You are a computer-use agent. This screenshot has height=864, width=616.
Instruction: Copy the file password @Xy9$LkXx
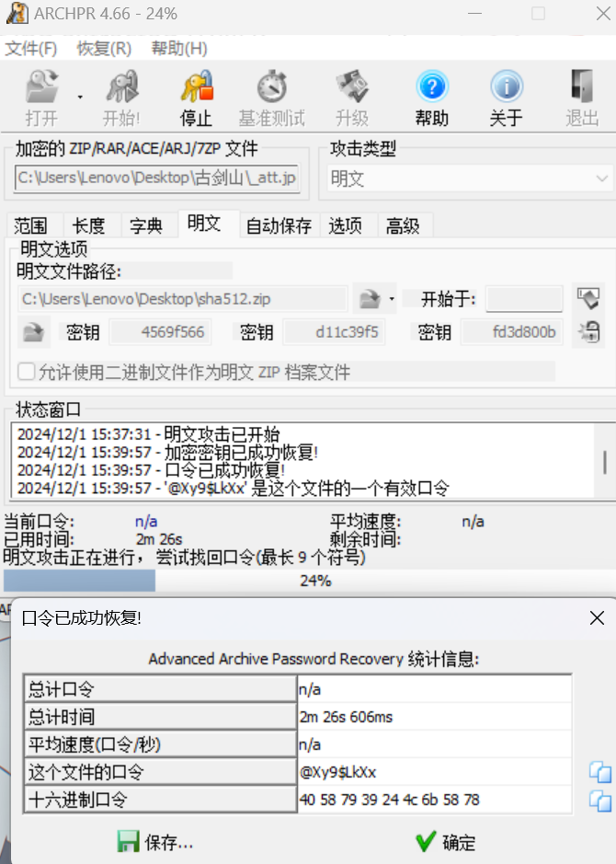click(600, 772)
